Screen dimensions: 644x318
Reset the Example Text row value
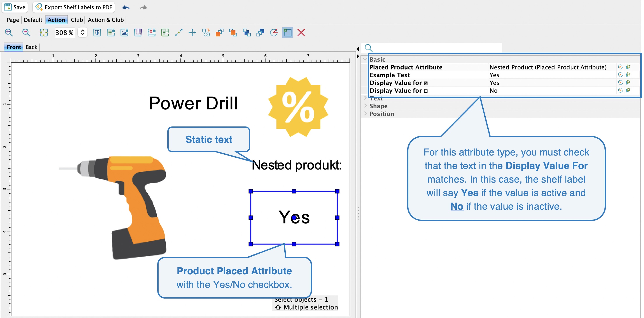click(x=620, y=75)
